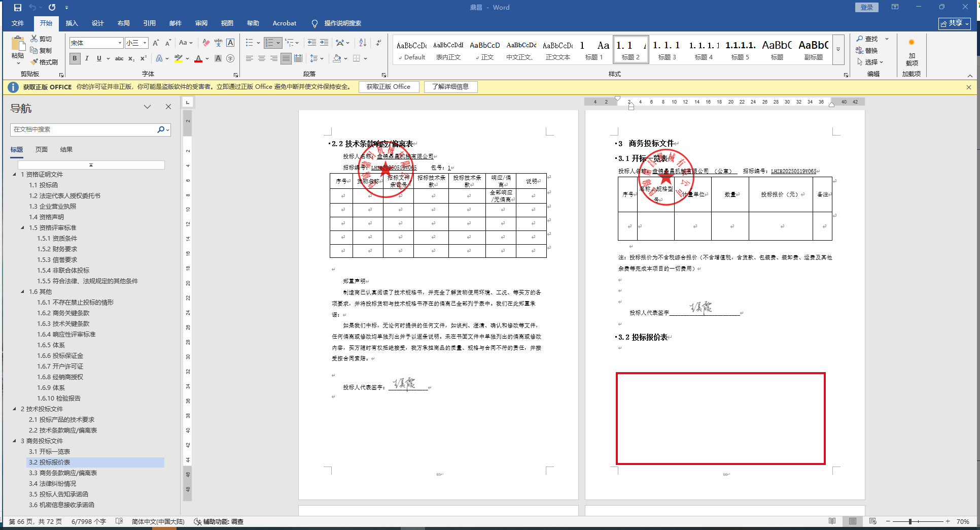Screen dimensions: 980x530
Task: Decrease the paragraph indent
Action: pos(311,43)
